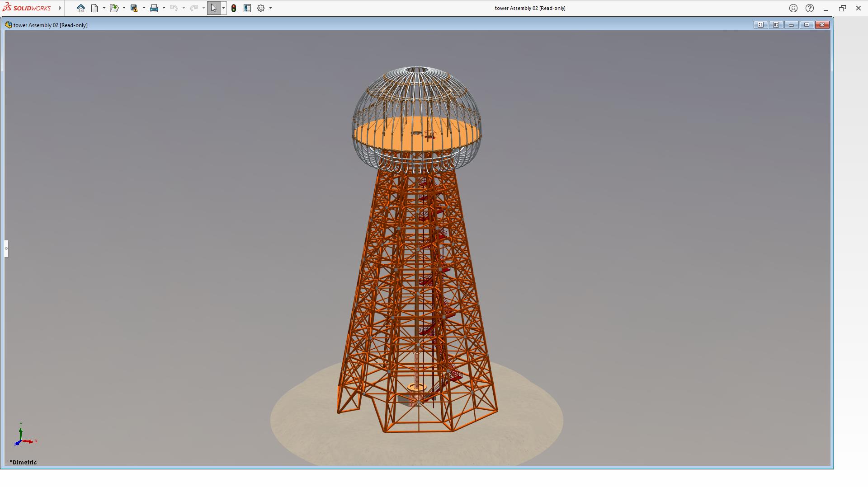Open File Properties list icon
Viewport: 868px width, 487px height.
[247, 8]
